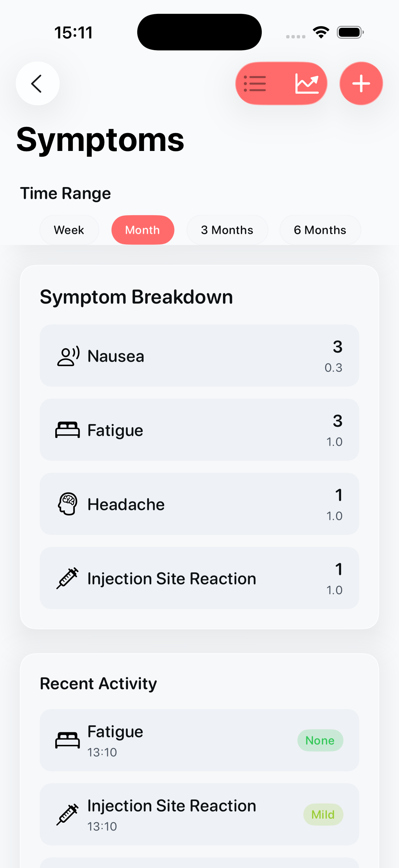The image size is (399, 868).
Task: Tap the Wi-Fi status icon
Action: 321,32
